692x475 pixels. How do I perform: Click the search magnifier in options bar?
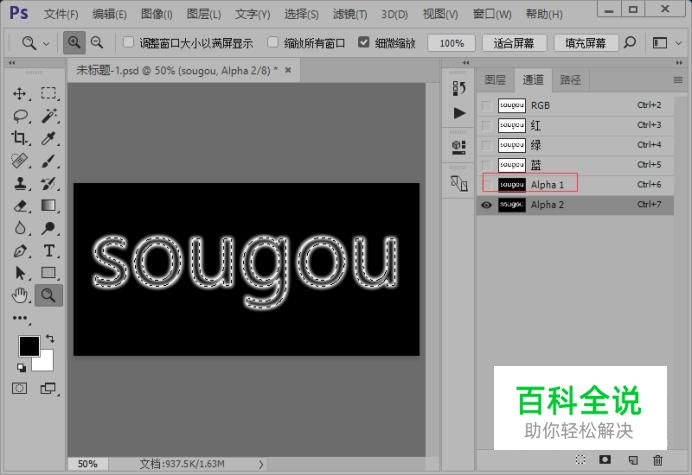pos(630,42)
